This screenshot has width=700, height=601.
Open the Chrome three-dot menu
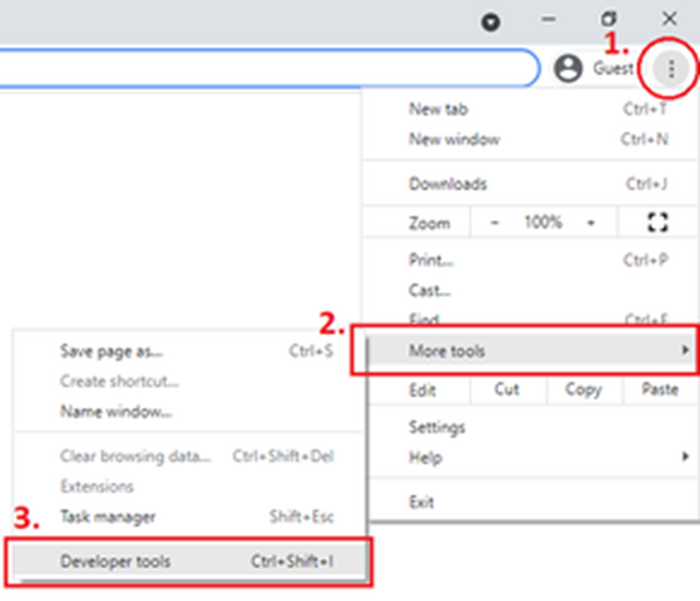click(x=671, y=69)
